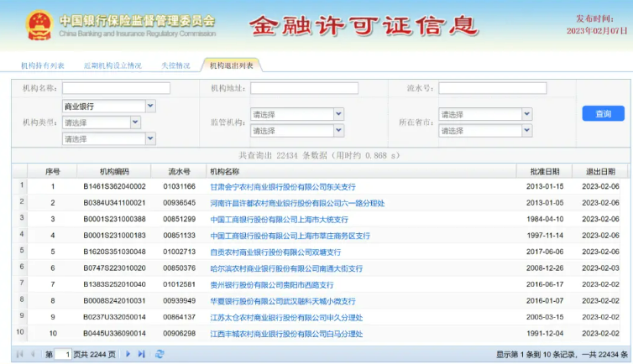Refresh the results table
Viewport: 633px width, 364px height.
(x=160, y=354)
